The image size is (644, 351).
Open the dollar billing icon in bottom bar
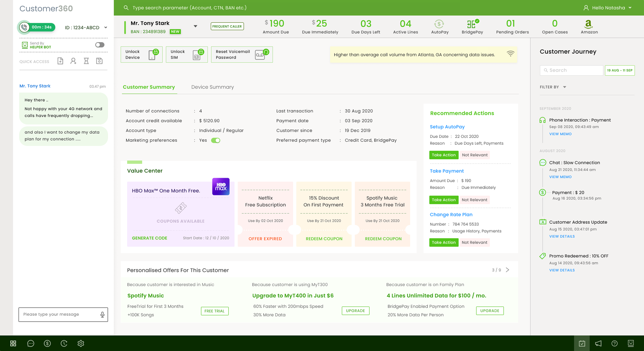pyautogui.click(x=47, y=343)
